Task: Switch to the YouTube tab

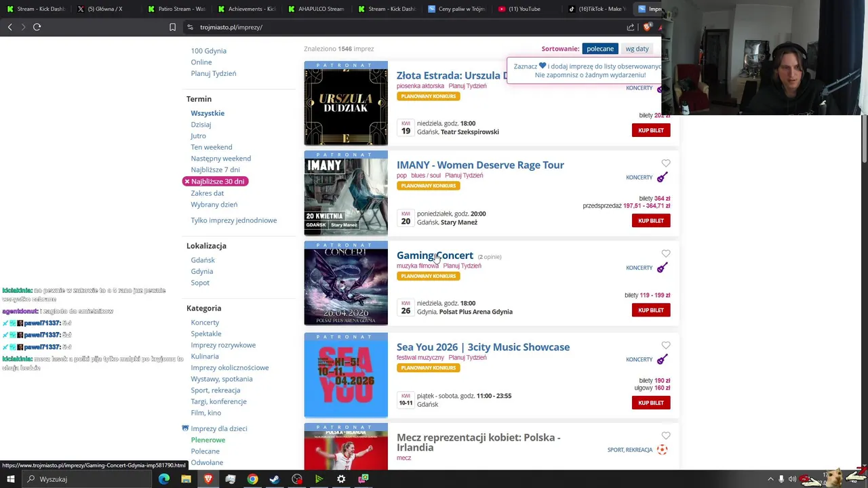Action: (526, 9)
